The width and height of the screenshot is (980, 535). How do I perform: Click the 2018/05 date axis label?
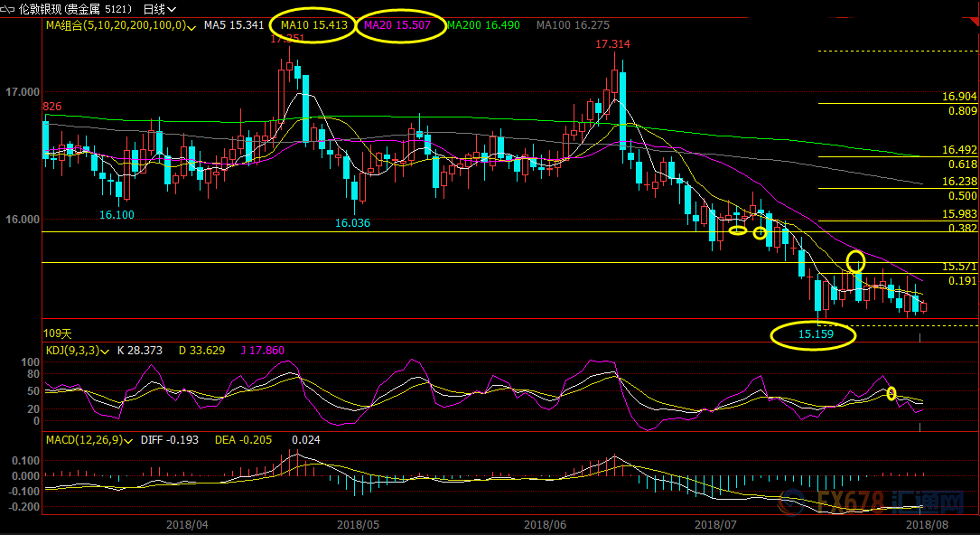click(x=358, y=524)
